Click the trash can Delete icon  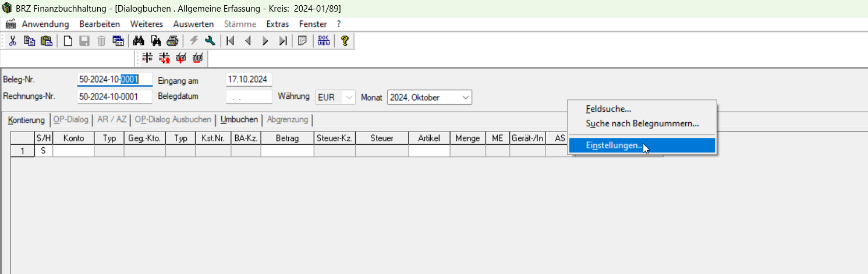[101, 41]
